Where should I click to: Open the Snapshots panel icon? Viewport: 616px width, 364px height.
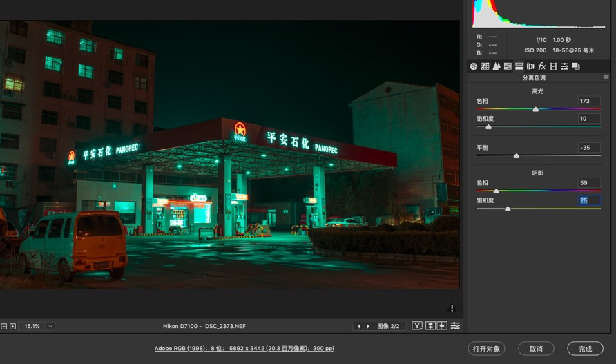(x=576, y=66)
